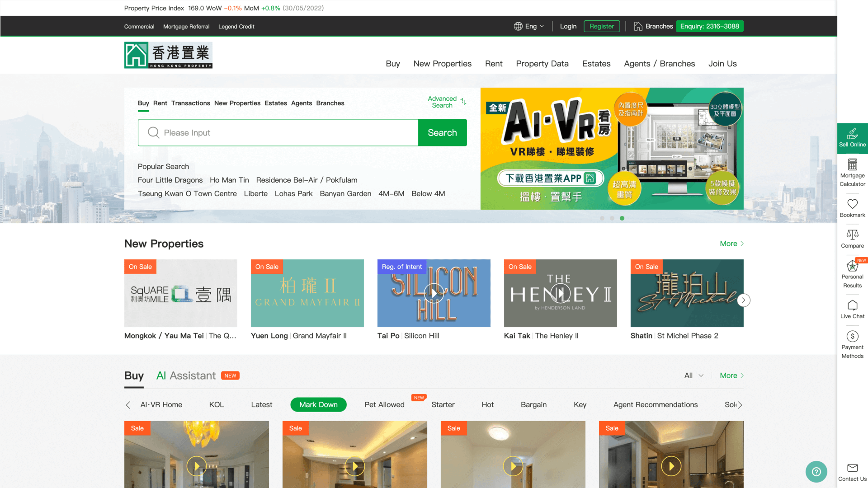Play video on first Sale listing
Image resolution: width=868 pixels, height=488 pixels.
197,466
